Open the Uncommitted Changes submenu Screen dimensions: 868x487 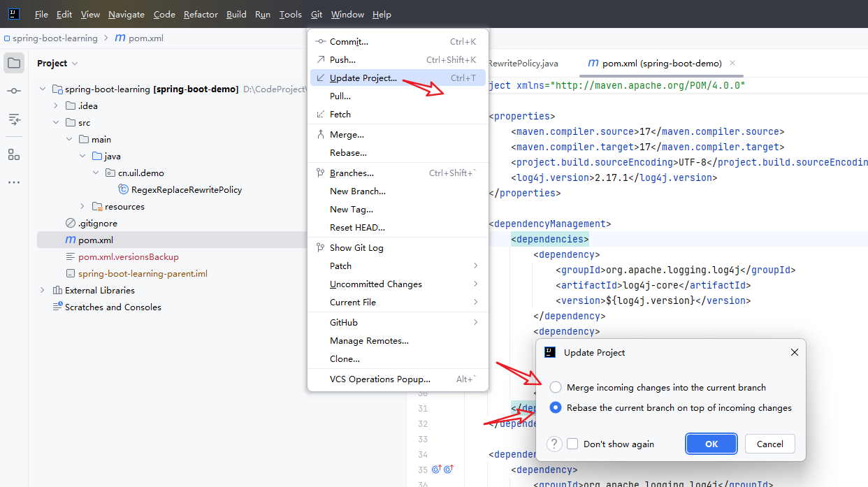click(x=398, y=284)
